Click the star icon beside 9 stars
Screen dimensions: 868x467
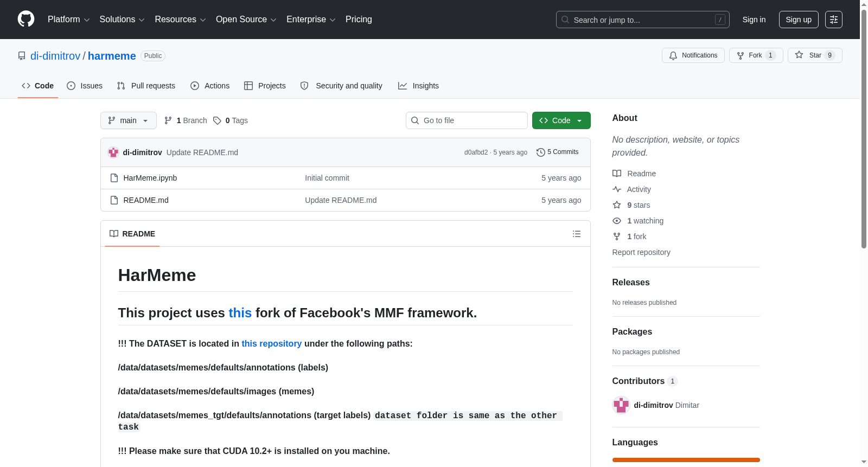617,205
